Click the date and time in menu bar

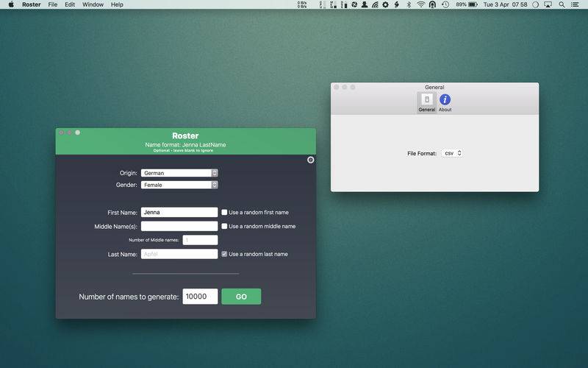[x=505, y=4]
